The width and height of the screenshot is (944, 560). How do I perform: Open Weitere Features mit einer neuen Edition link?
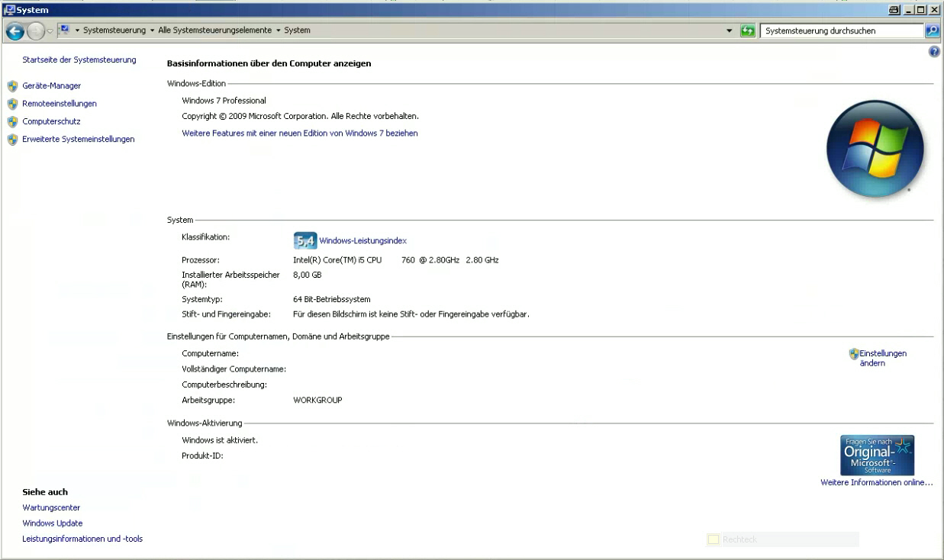point(300,133)
